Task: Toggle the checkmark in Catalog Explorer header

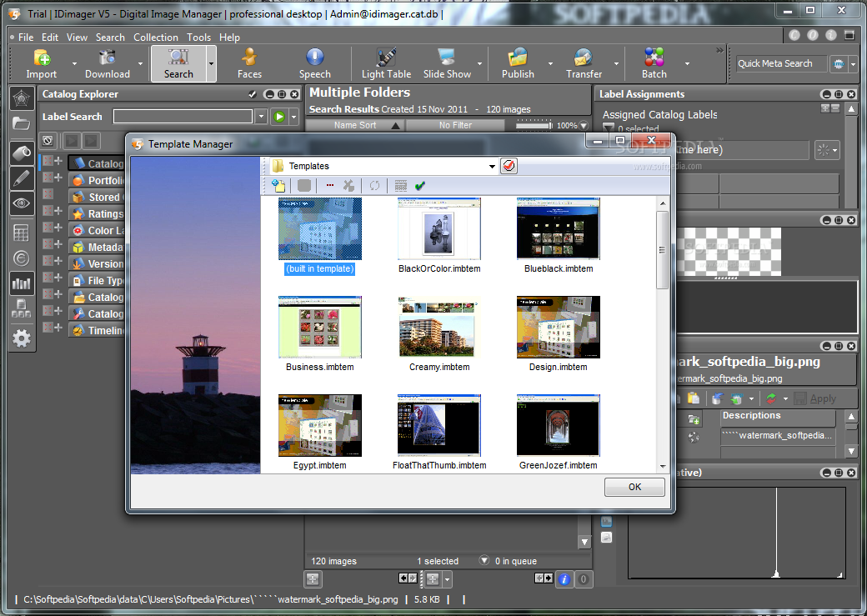Action: point(253,94)
